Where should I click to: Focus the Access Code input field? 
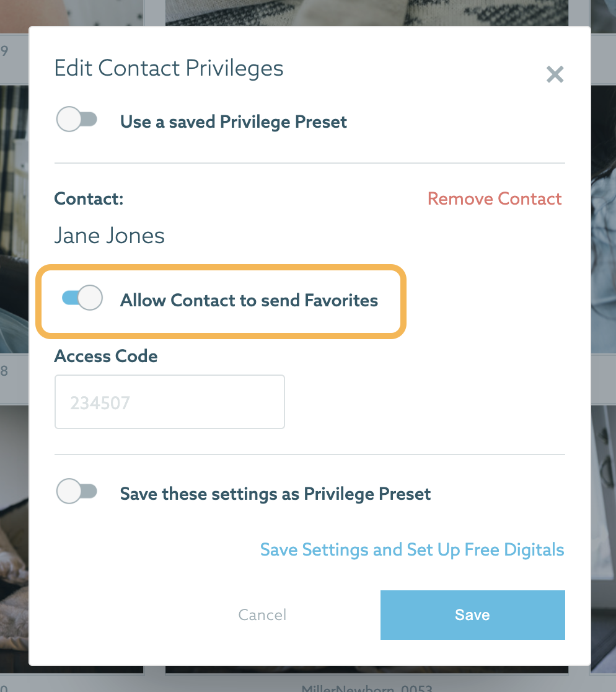(x=170, y=402)
